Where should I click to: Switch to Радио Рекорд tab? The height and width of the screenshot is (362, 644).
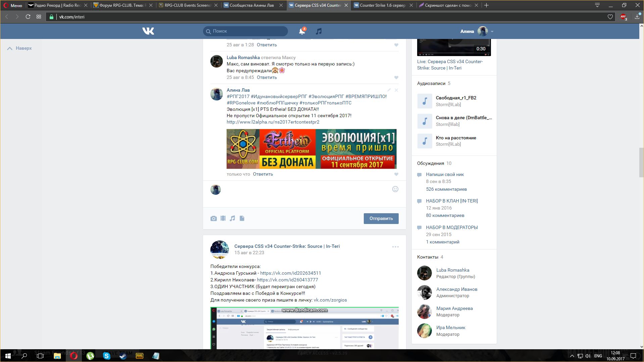[58, 5]
